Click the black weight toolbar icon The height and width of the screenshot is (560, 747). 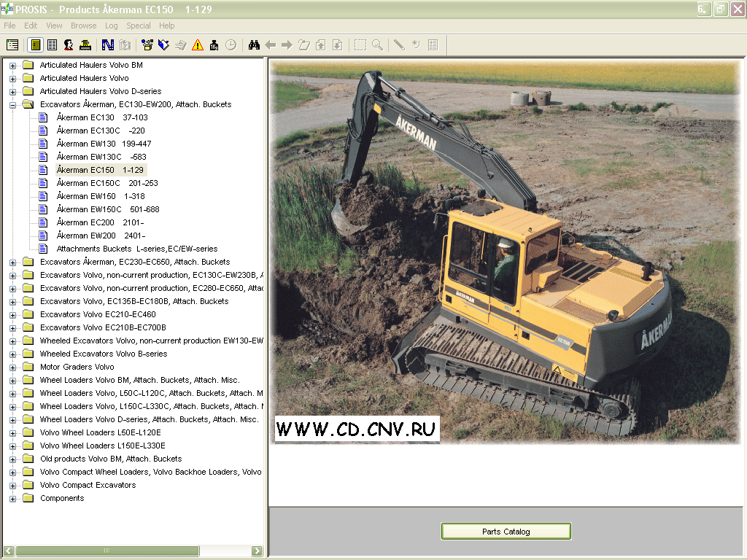coord(214,44)
